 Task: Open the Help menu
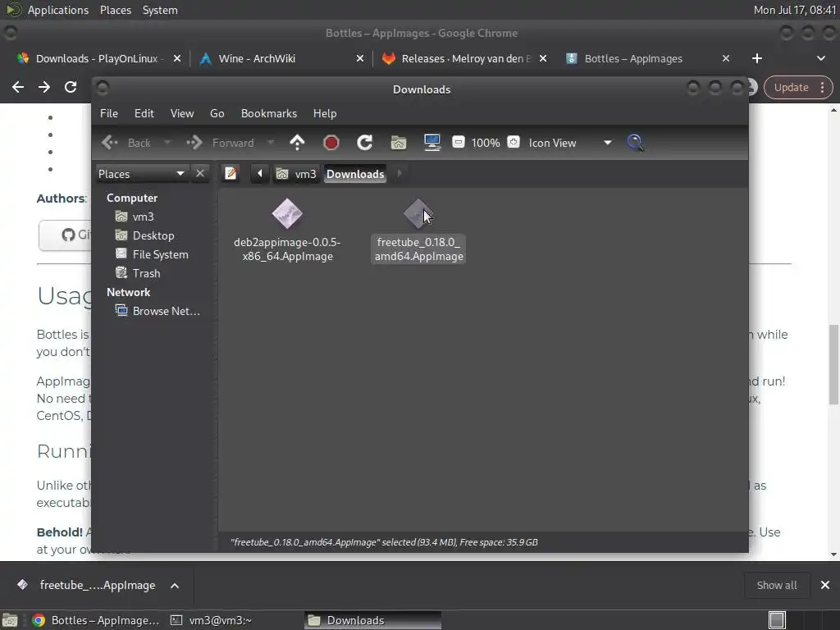click(325, 113)
